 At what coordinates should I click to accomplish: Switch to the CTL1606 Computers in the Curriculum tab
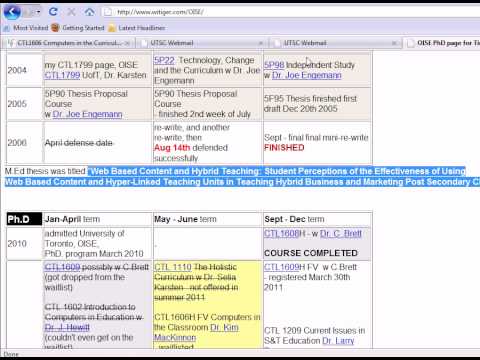pos(68,43)
